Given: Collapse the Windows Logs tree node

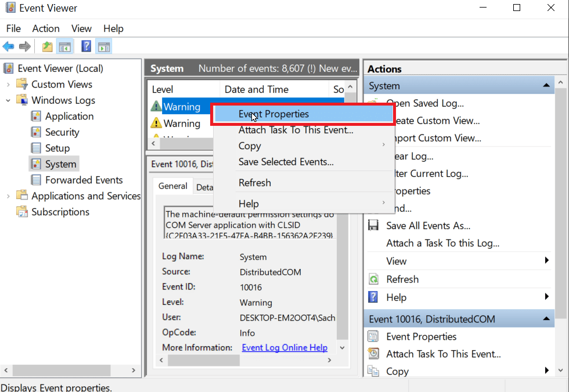Looking at the screenshot, I should 8,100.
